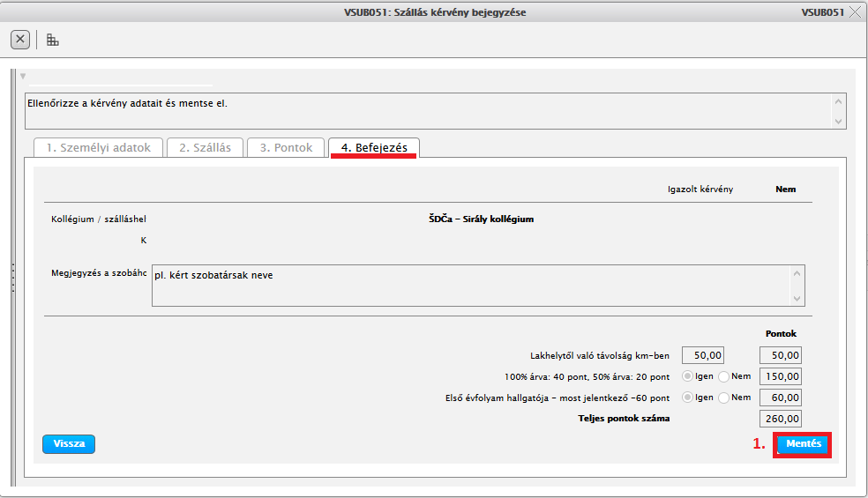Select Nem for the orphan points row
868x498 pixels.
[x=724, y=376]
